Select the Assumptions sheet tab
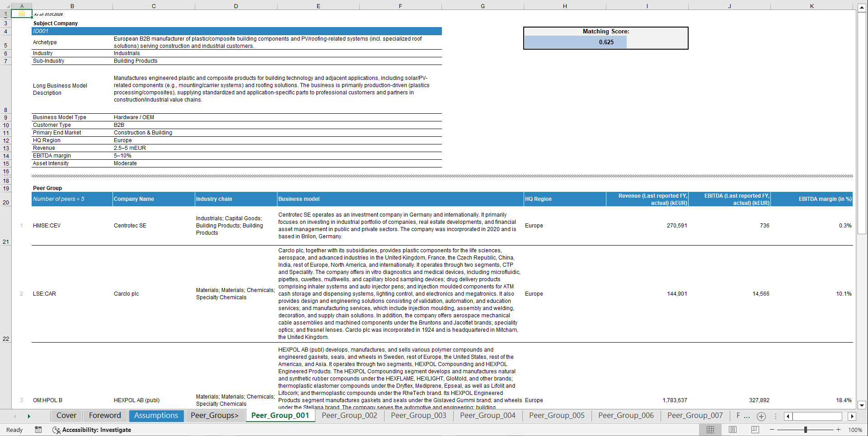This screenshot has width=868, height=436. click(156, 416)
